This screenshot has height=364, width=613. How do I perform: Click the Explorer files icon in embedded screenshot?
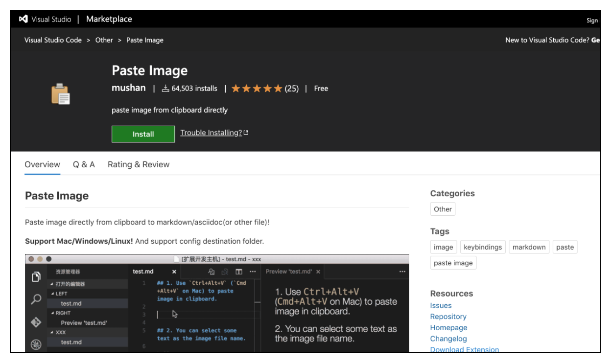(x=36, y=277)
